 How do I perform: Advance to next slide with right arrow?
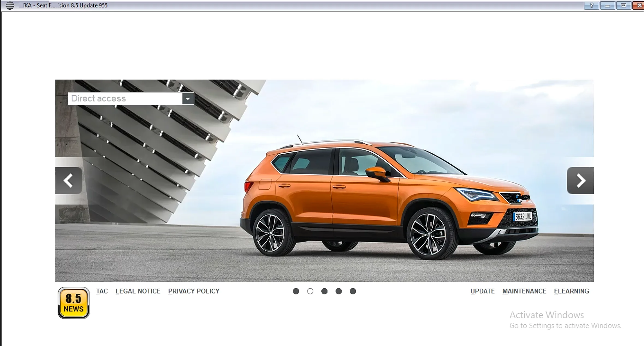pos(580,180)
